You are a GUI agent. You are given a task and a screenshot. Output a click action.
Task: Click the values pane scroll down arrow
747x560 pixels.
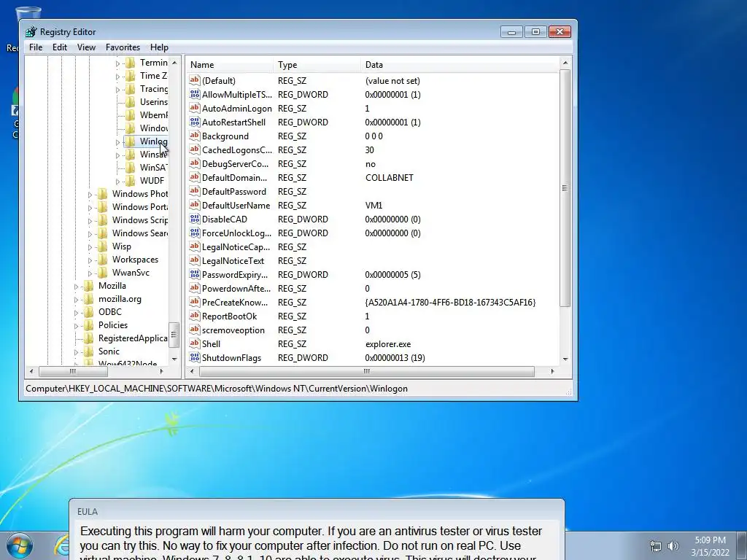coord(565,359)
